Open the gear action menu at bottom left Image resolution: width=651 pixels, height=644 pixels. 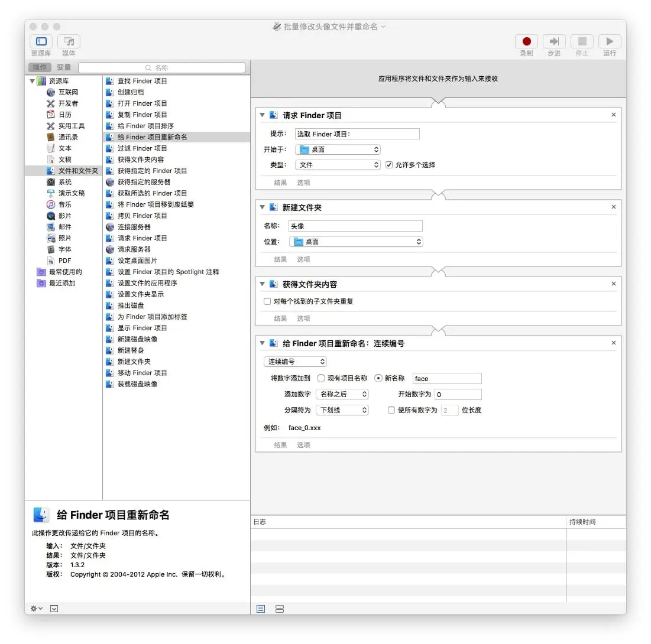click(x=37, y=609)
